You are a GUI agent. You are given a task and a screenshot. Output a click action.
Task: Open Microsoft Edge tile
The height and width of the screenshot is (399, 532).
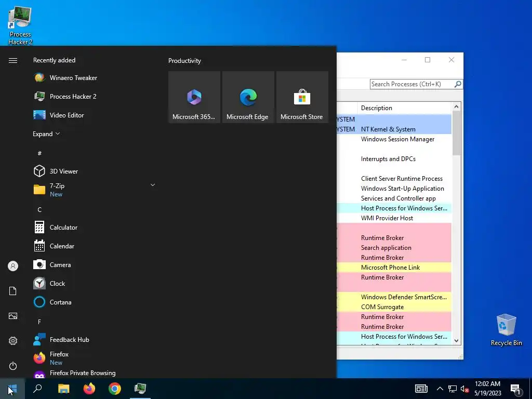point(248,97)
